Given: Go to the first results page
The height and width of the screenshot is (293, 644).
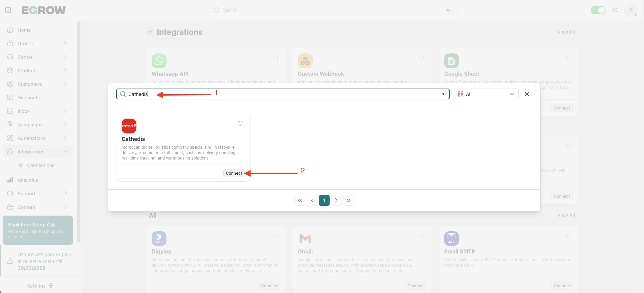Looking at the screenshot, I should point(300,200).
